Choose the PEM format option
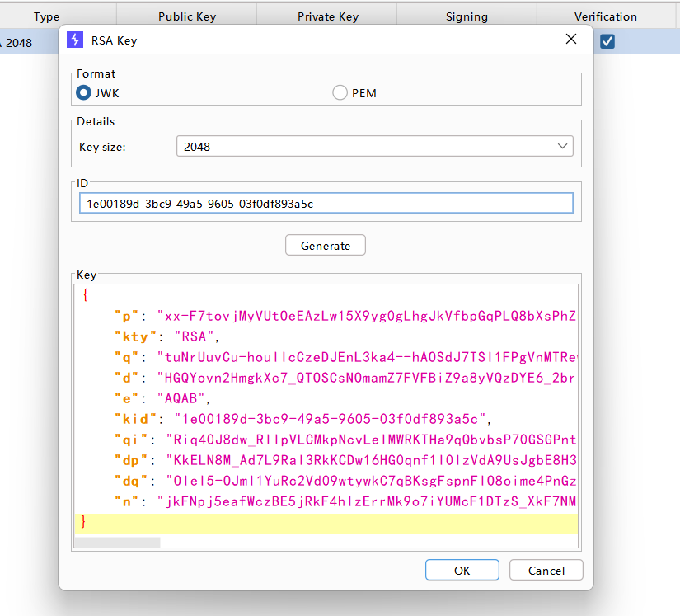 (x=340, y=93)
